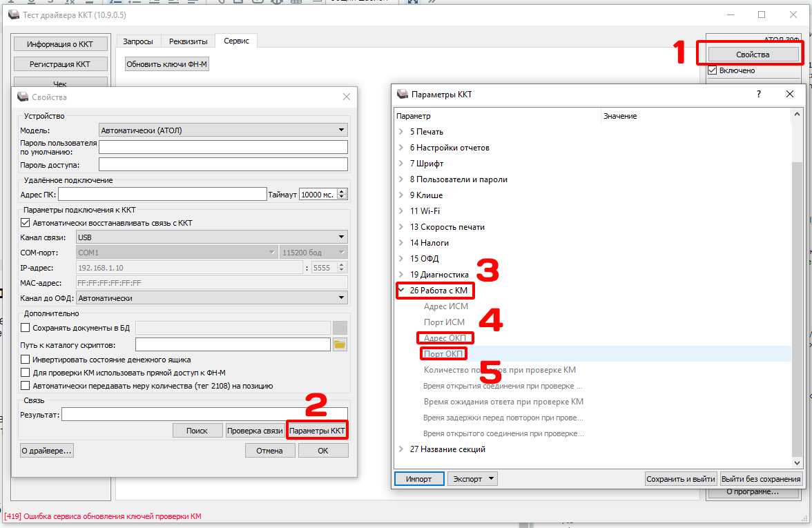
Task: Click the gray button next to database path
Action: click(x=340, y=328)
